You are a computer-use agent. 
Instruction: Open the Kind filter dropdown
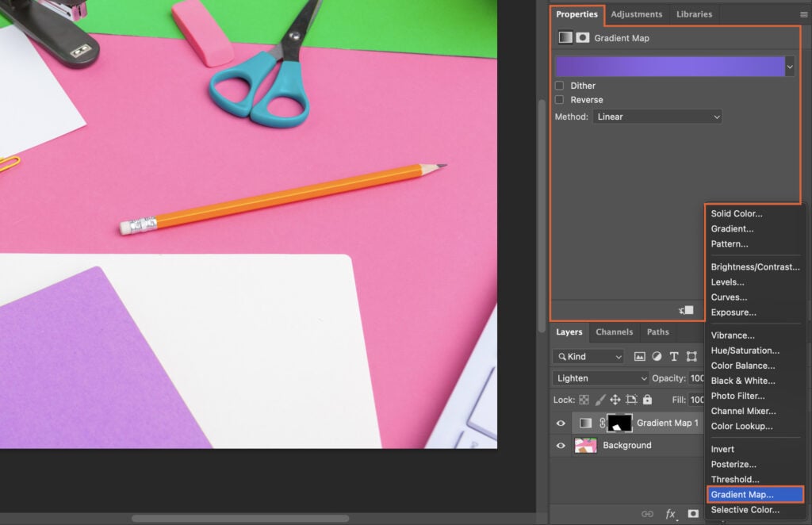(x=587, y=356)
